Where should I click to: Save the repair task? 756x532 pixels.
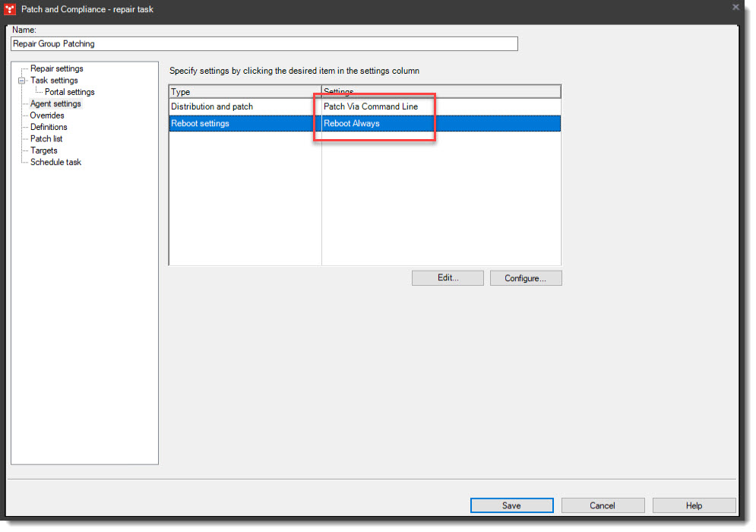pyautogui.click(x=511, y=505)
